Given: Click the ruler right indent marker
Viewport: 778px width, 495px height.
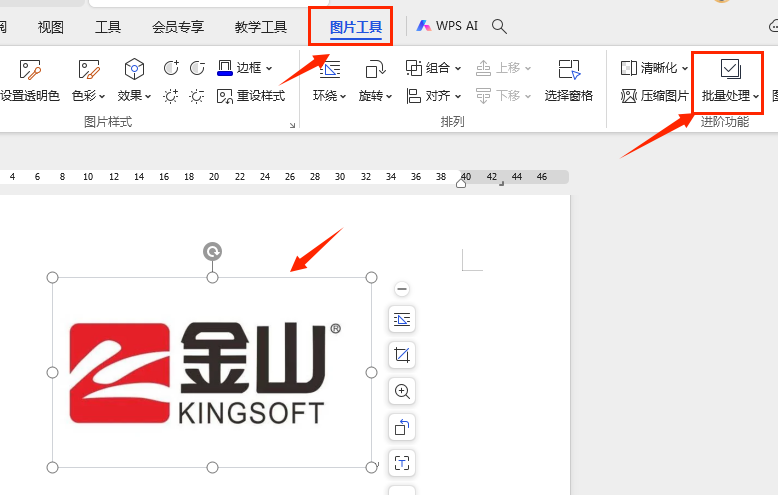Looking at the screenshot, I should [x=461, y=184].
